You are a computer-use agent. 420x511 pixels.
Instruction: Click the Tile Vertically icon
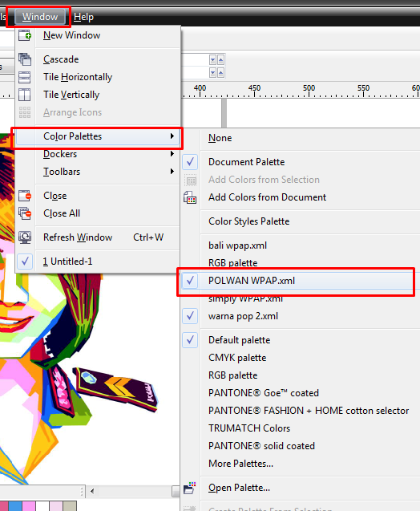(x=25, y=95)
